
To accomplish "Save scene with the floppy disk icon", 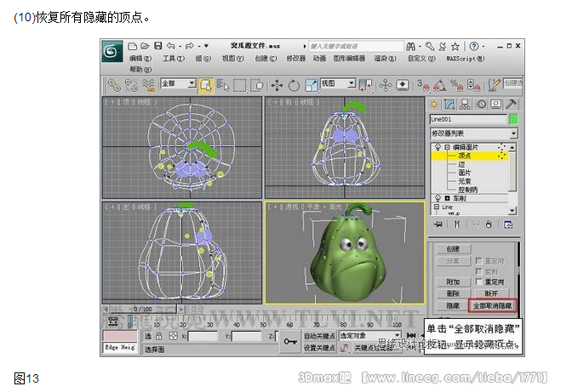I will pos(158,46).
